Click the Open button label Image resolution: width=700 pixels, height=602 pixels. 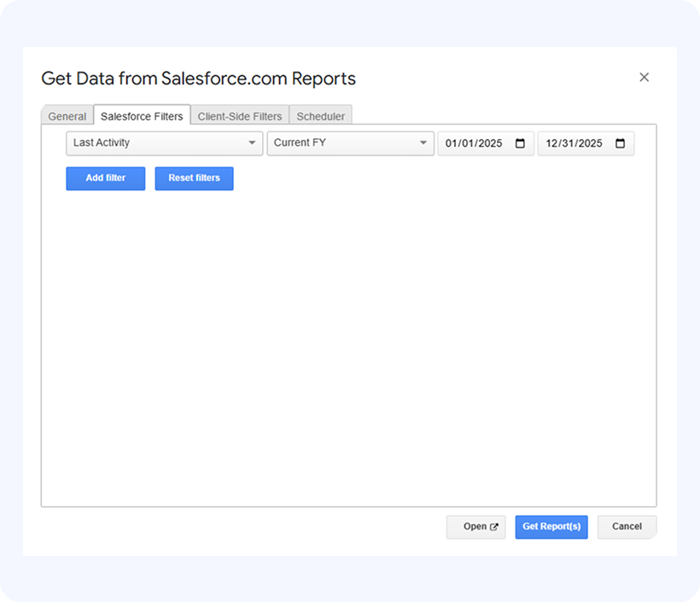point(474,527)
